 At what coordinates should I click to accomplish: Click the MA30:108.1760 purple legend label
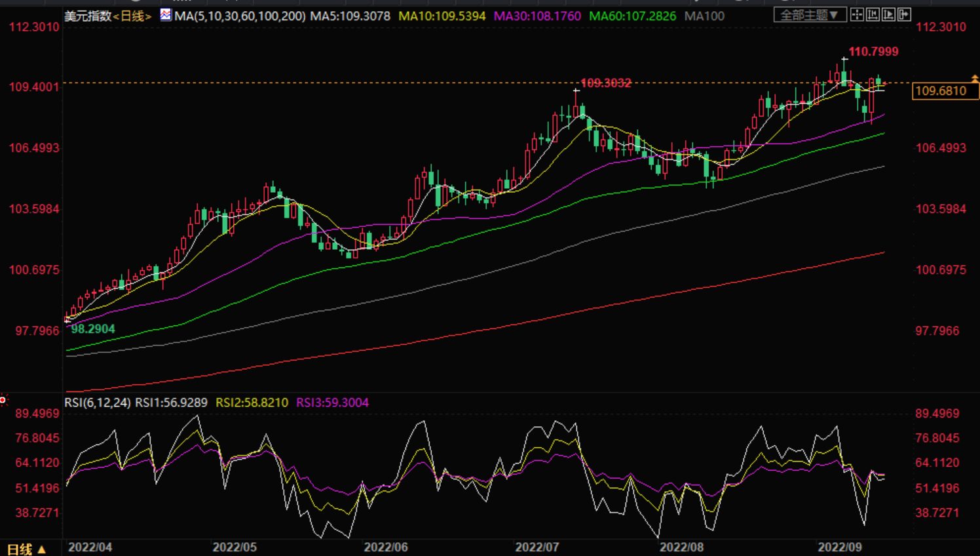[x=537, y=16]
